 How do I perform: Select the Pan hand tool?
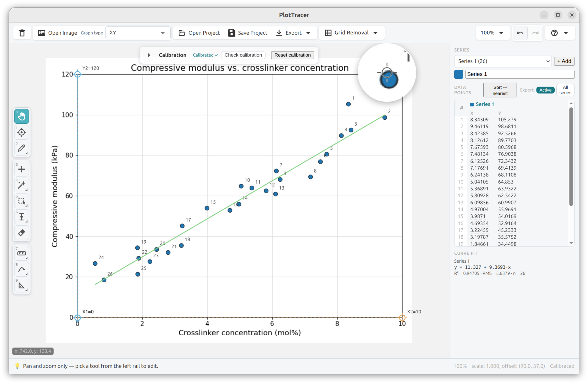point(22,116)
